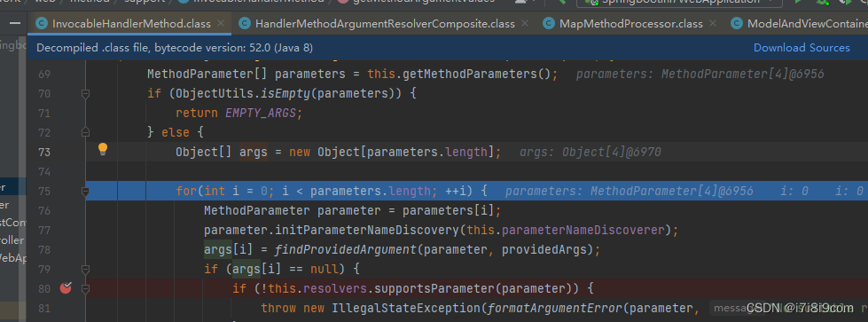Click the inline hint 'args: Object[4]@6970'
This screenshot has height=322, width=868.
pyautogui.click(x=590, y=152)
